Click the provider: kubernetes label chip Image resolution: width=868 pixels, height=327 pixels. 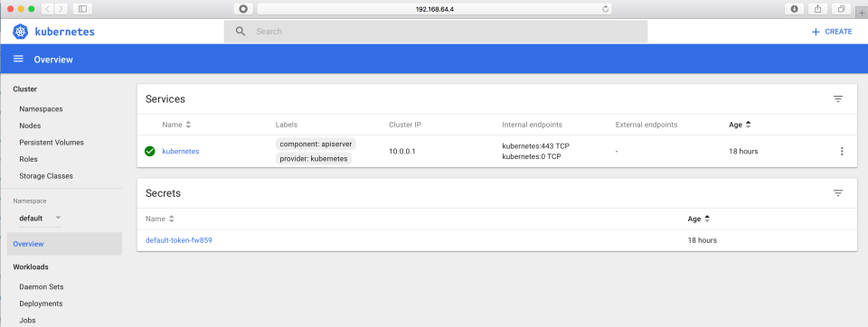[x=314, y=159]
